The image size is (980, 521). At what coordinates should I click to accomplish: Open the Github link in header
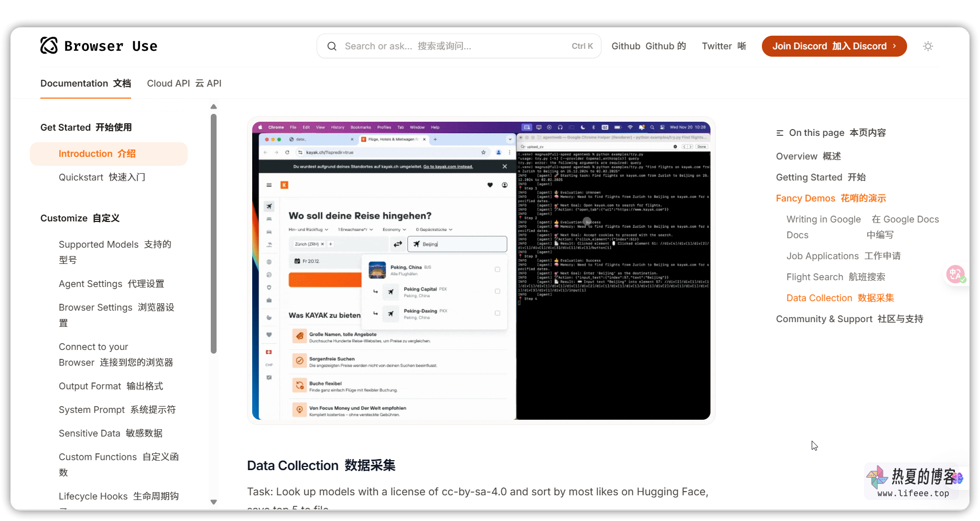[x=648, y=46]
